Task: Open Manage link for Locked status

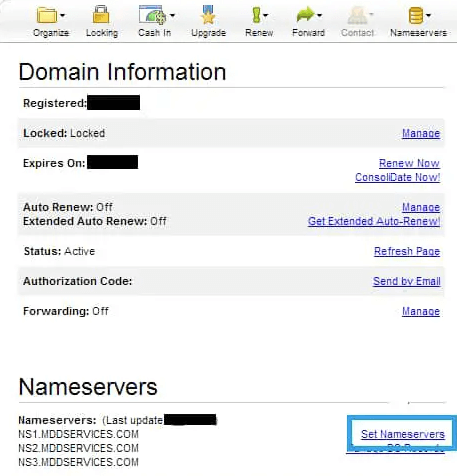Action: [421, 133]
